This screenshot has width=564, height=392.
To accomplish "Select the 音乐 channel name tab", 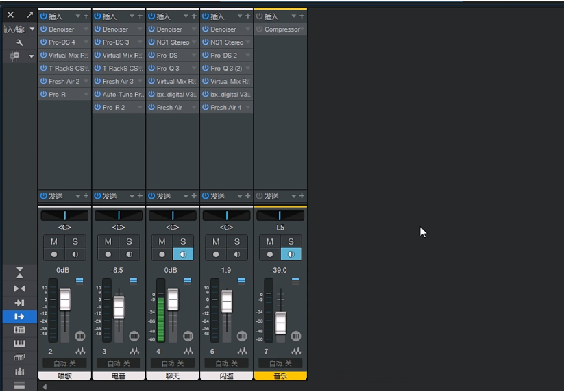I will point(280,376).
